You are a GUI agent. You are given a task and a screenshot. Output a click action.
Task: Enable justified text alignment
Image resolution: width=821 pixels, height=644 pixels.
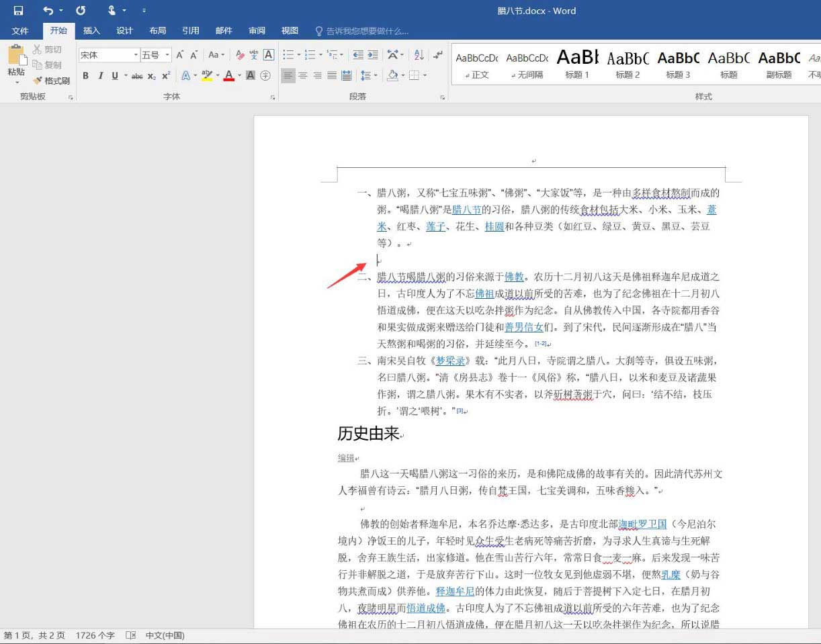tap(333, 75)
